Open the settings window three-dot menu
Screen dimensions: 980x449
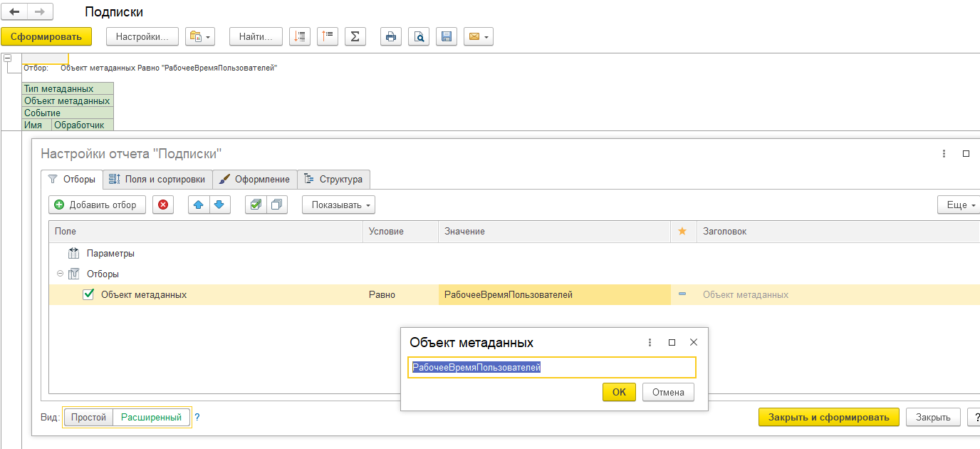944,153
